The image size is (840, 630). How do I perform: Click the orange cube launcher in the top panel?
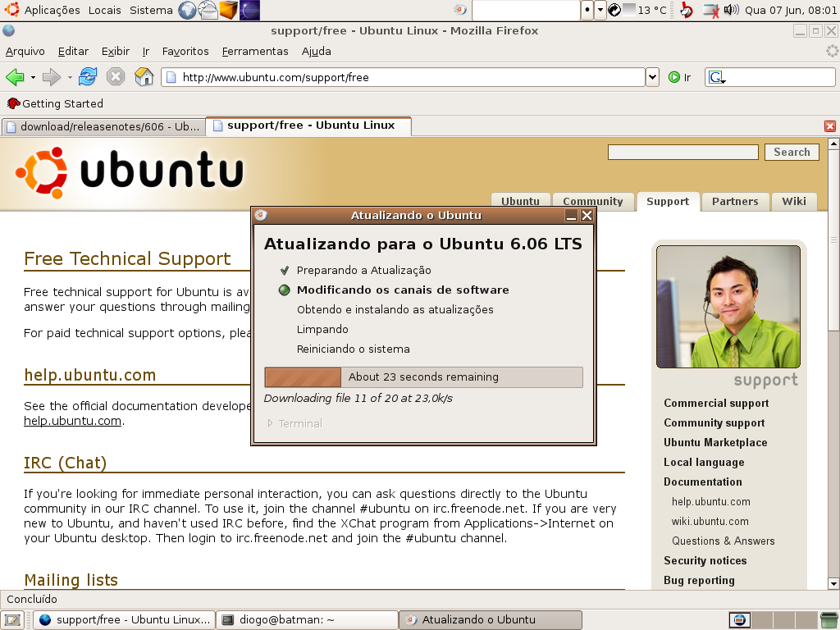point(228,10)
